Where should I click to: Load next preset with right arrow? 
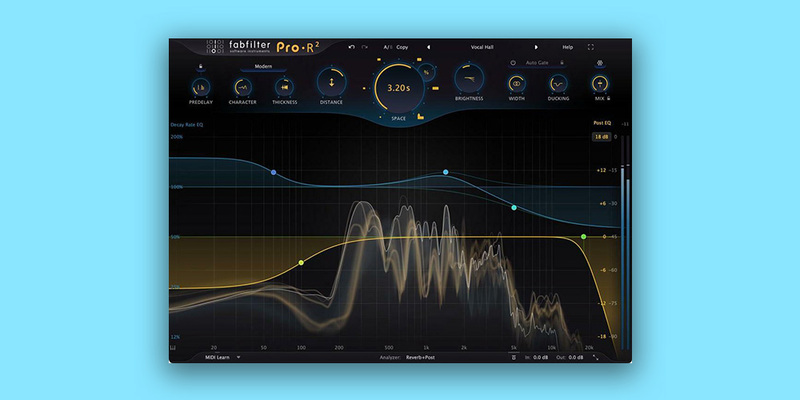[536, 47]
